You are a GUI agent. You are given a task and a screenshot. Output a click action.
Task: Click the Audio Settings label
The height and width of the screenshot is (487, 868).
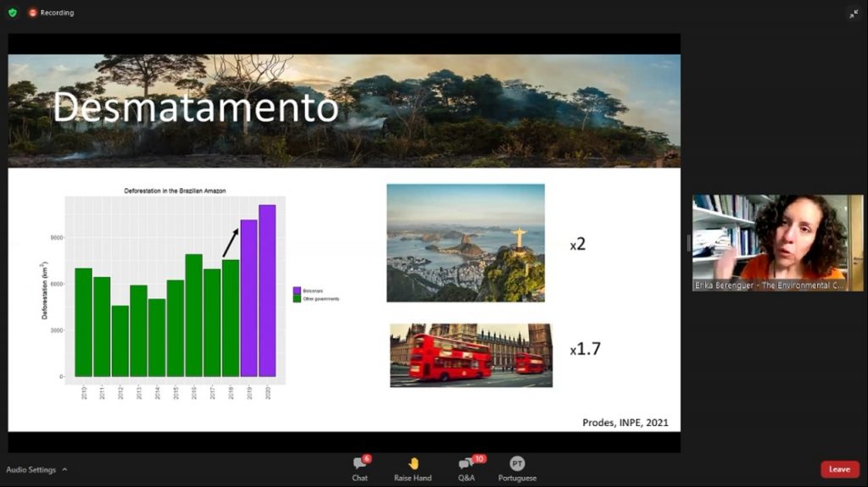(31, 470)
